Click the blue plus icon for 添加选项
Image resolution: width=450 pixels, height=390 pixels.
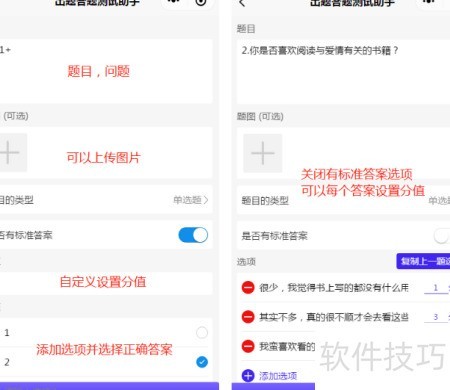tap(248, 376)
